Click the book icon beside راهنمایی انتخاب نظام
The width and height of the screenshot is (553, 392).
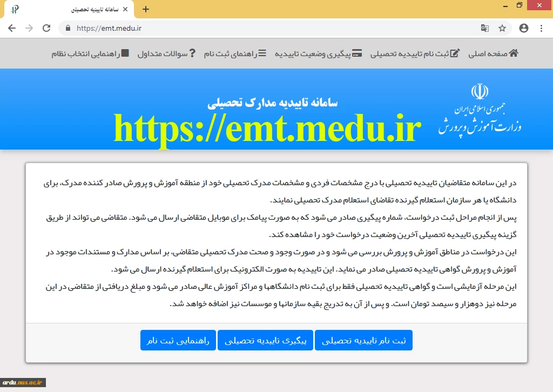(125, 53)
